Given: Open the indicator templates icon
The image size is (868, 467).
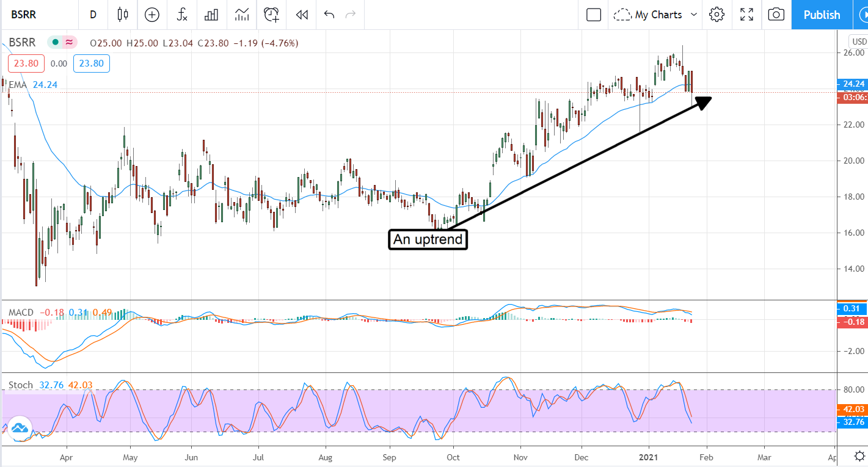Looking at the screenshot, I should click(x=241, y=15).
